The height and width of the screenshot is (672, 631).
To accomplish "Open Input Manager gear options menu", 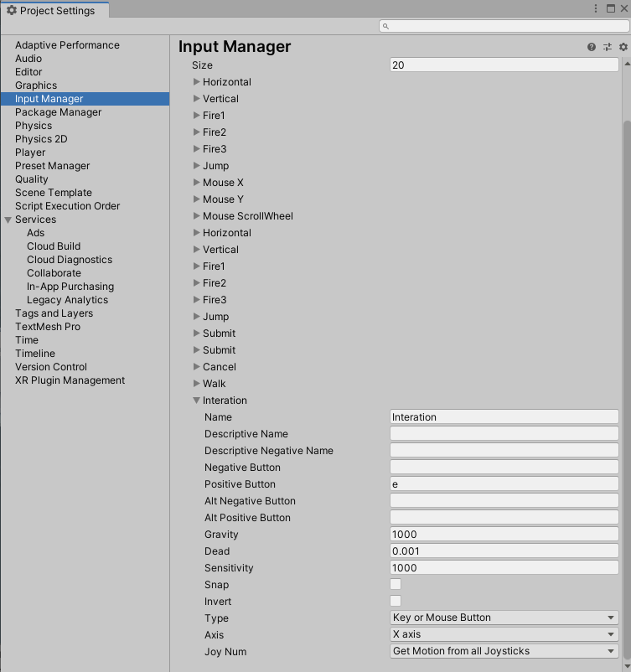I will (623, 47).
